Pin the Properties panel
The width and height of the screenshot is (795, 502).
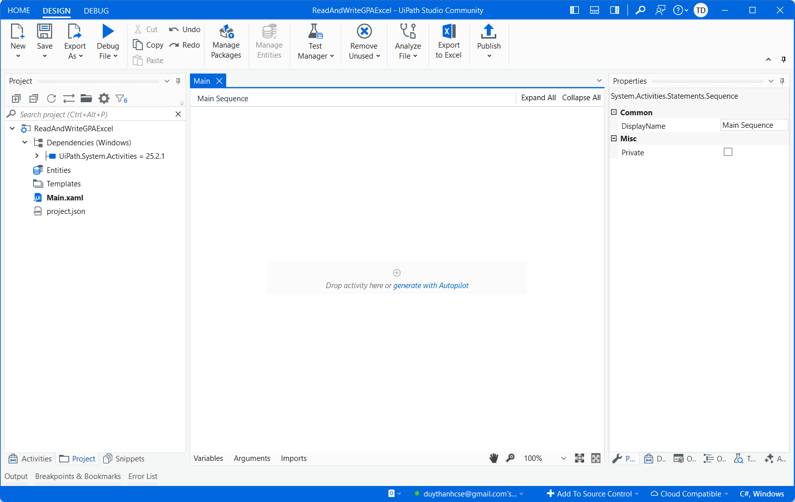[x=782, y=81]
